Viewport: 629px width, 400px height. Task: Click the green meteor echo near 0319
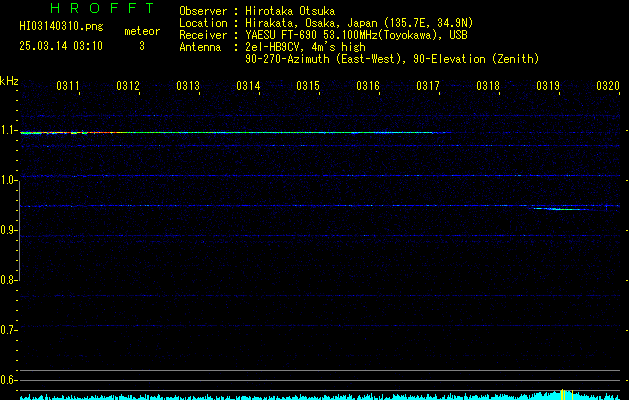[x=562, y=209]
